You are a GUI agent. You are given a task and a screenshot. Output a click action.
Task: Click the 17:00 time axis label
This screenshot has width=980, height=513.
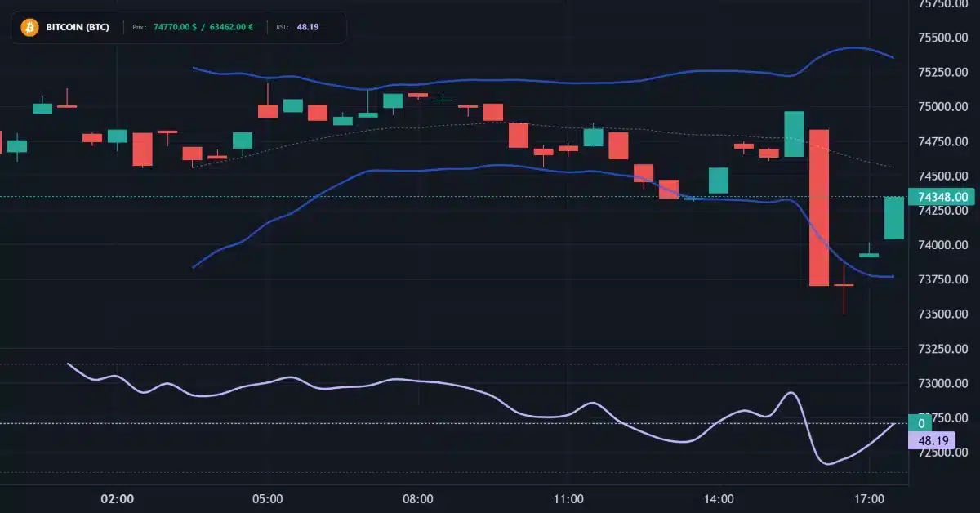(870, 498)
